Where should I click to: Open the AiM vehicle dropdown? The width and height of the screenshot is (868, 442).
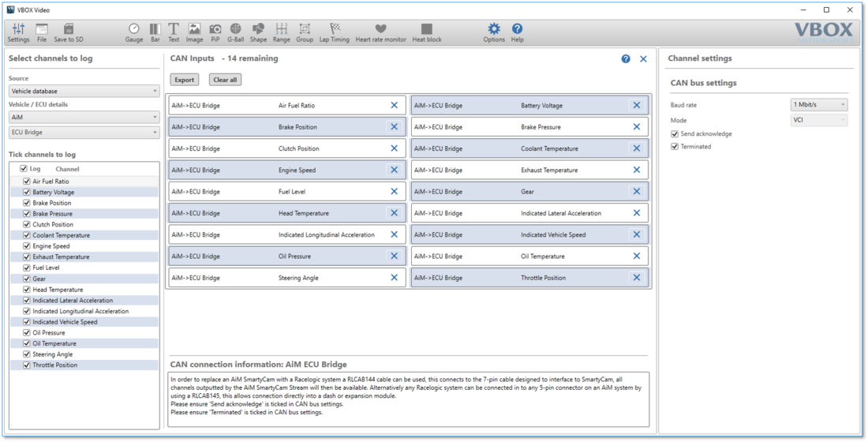pos(84,117)
